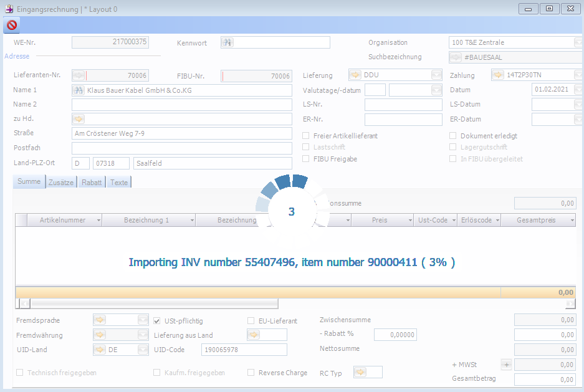The height and width of the screenshot is (392, 584).
Task: Check the Dokument erledigt checkbox
Action: (454, 136)
